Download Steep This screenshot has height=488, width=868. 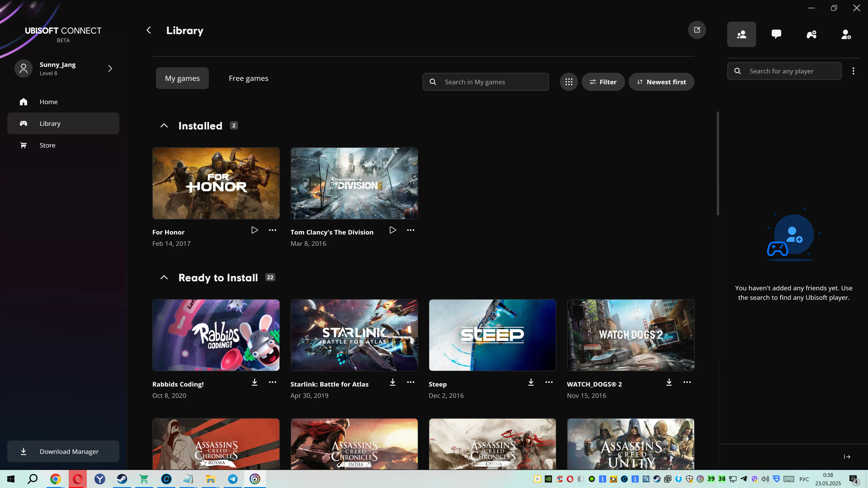pos(531,382)
